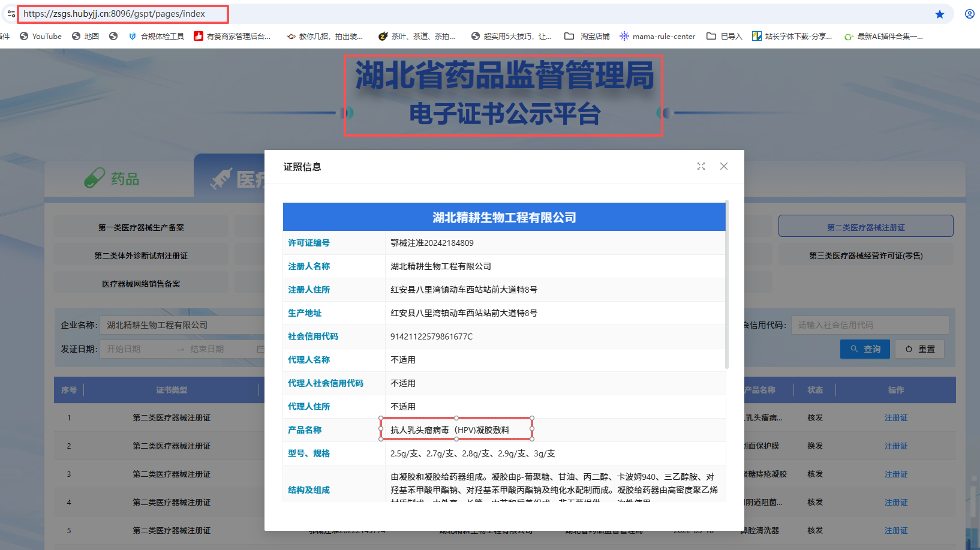980x550 pixels.
Task: Open the YouTube bookmark
Action: [x=41, y=36]
